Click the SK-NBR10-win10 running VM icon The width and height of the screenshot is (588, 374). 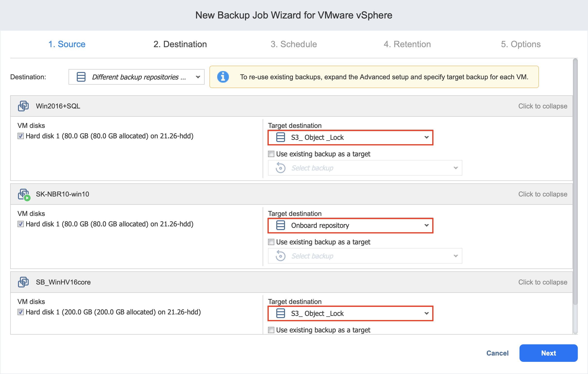pos(24,195)
